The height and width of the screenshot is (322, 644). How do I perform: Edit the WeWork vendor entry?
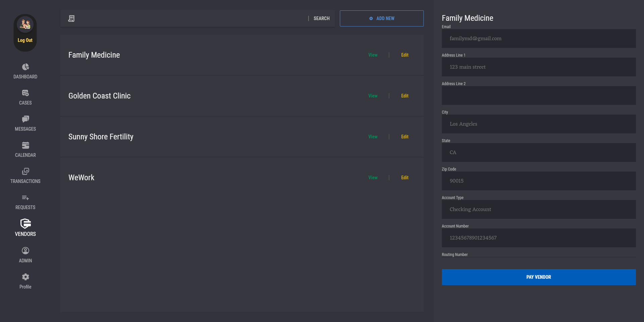tap(405, 178)
